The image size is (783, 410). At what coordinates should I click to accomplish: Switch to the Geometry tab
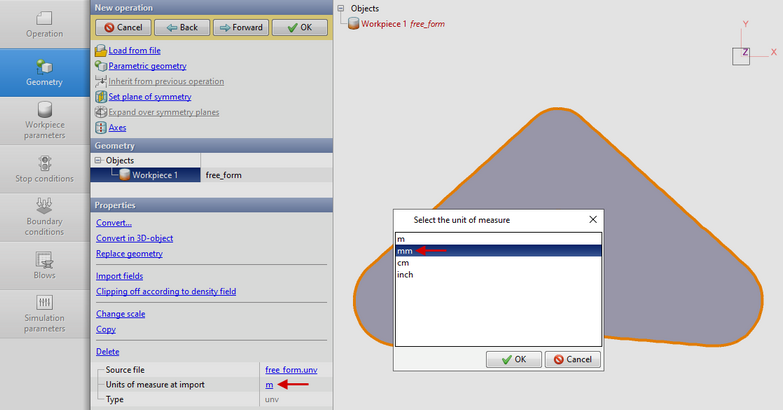43,71
